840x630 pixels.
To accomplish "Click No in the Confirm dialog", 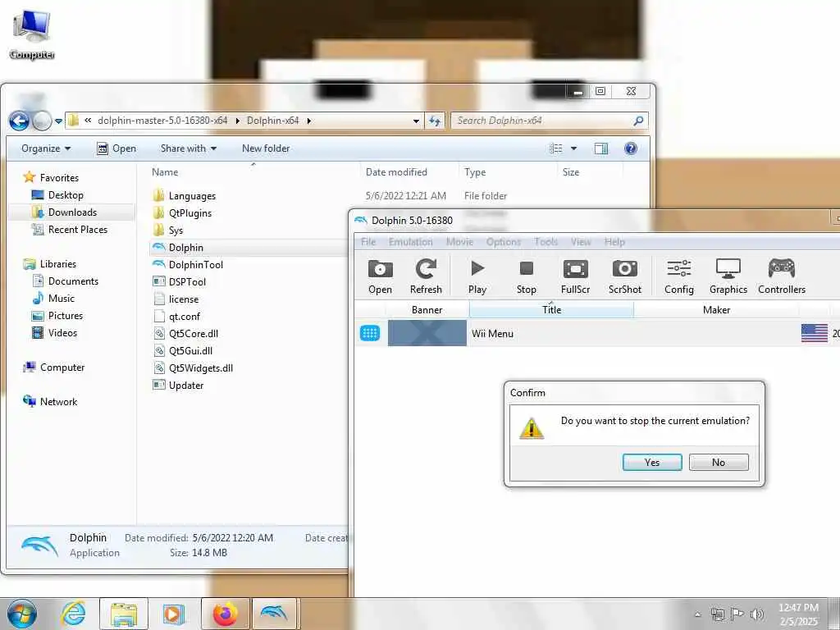I will tap(719, 463).
